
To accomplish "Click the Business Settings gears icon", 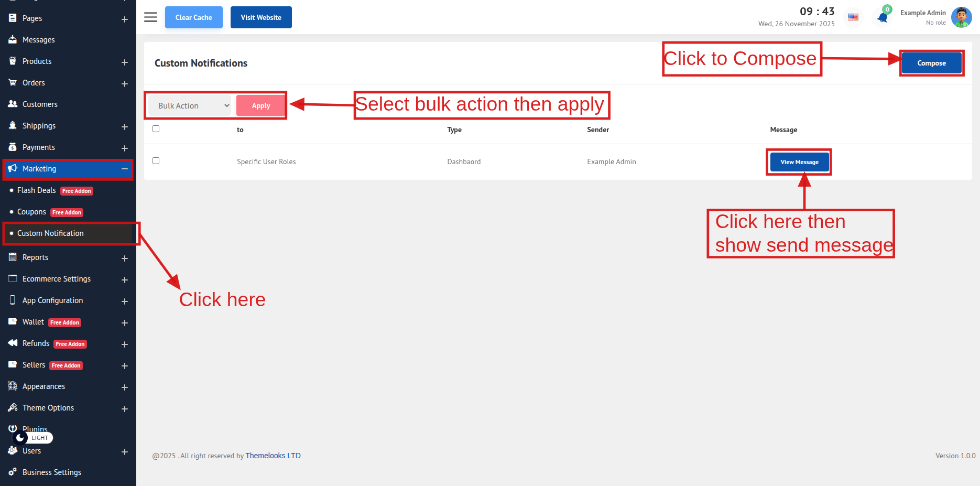I will (13, 472).
